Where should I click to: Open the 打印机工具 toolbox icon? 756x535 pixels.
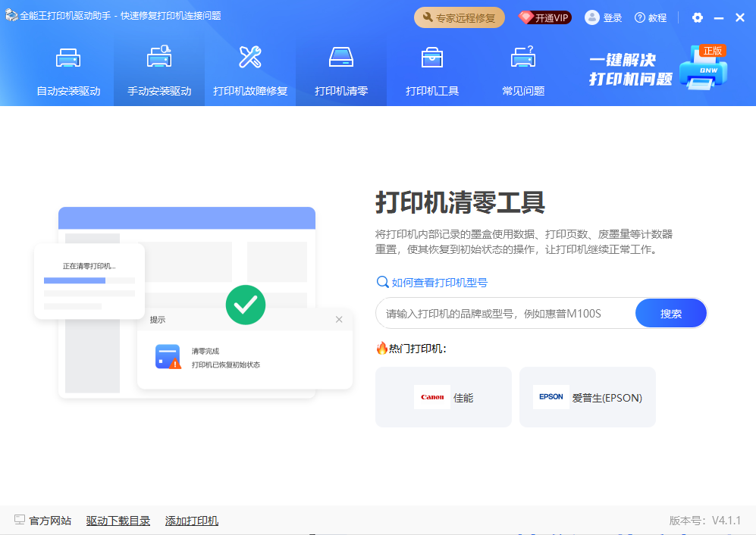pyautogui.click(x=432, y=58)
